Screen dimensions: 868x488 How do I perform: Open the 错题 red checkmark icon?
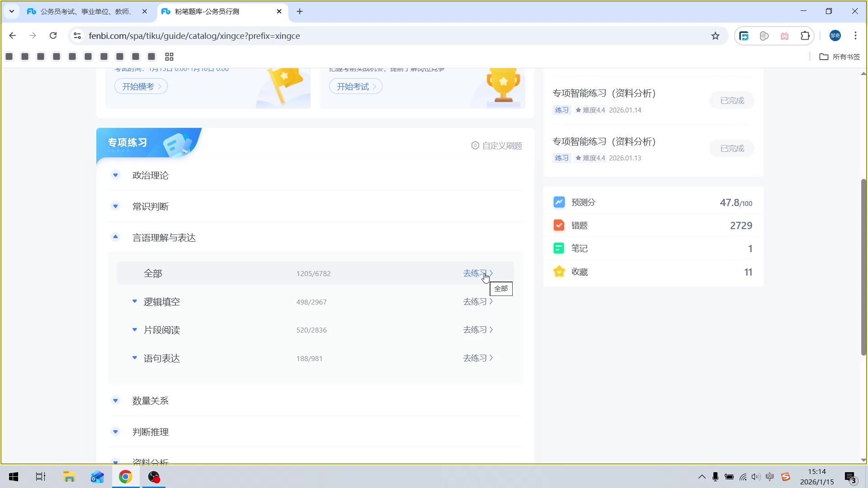559,225
